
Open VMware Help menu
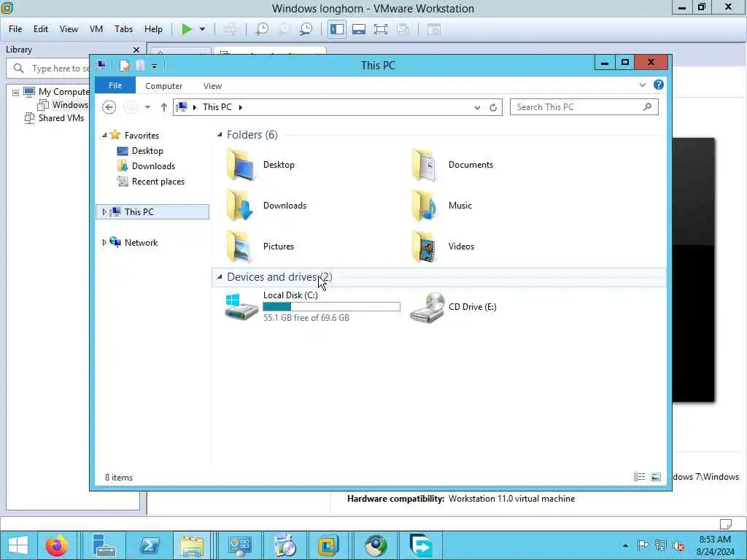[153, 29]
